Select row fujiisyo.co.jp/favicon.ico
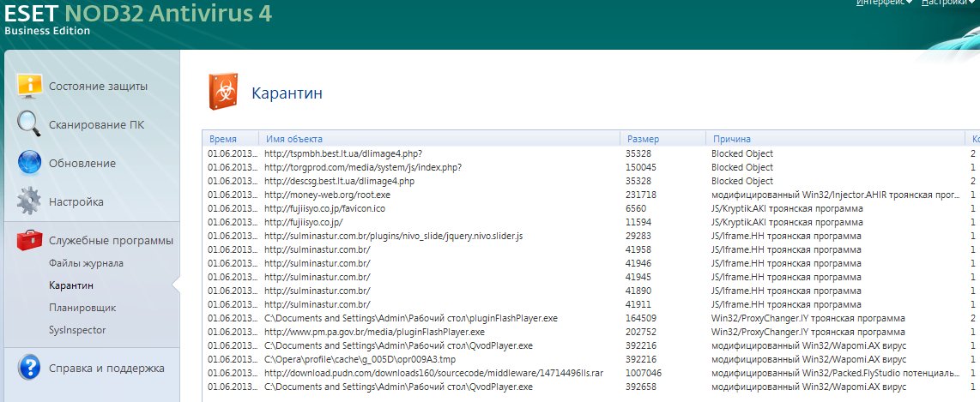Viewport: 980px width, 402px height. pos(591,208)
